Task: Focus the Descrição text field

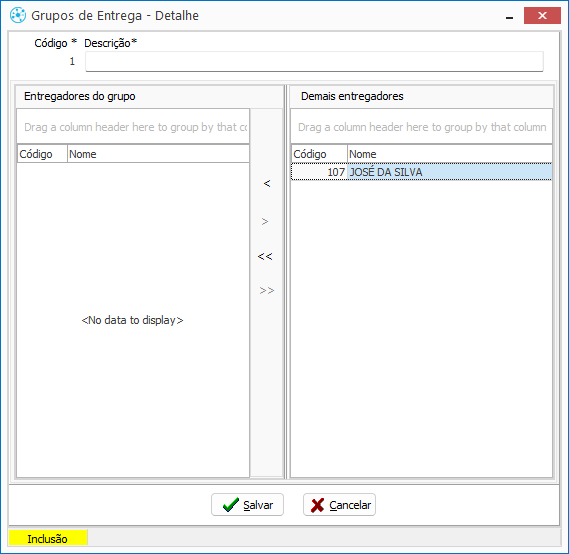Action: [x=314, y=62]
